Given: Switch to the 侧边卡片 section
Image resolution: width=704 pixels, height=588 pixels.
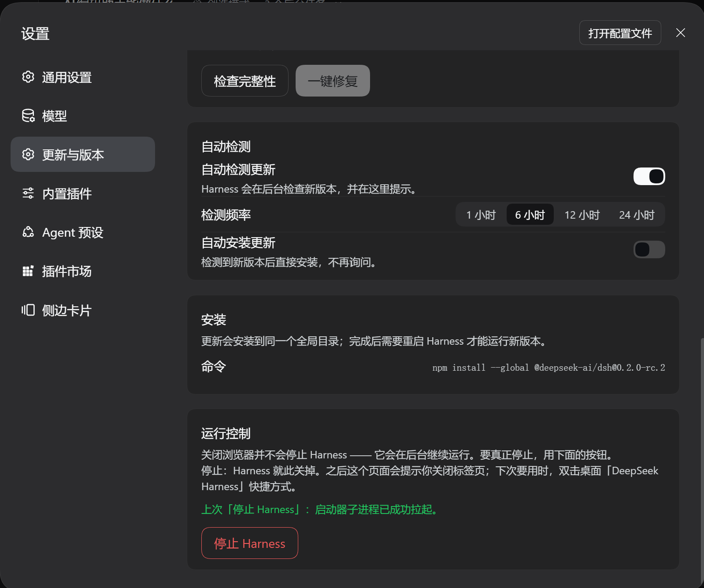Looking at the screenshot, I should click(x=83, y=310).
